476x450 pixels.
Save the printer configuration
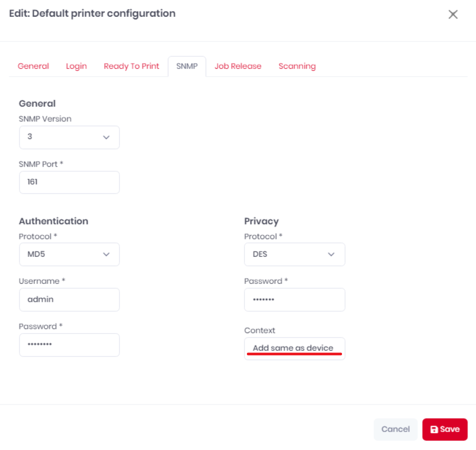click(445, 429)
